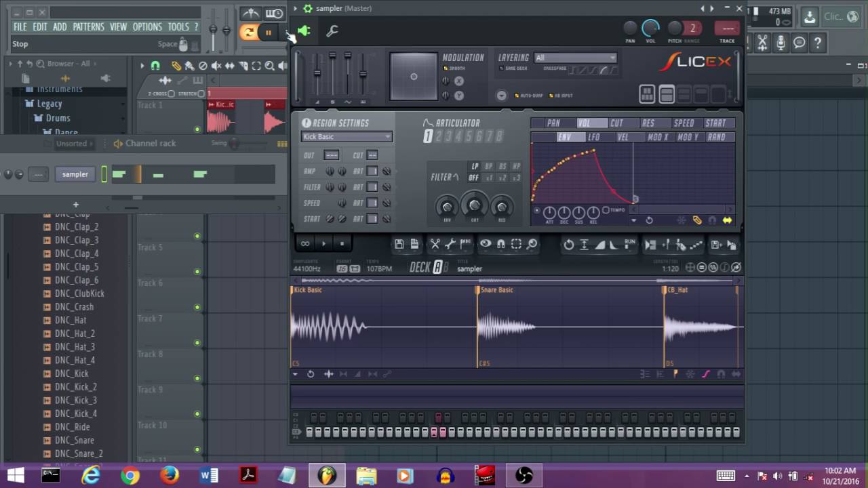This screenshot has width=868, height=488.
Task: Select the playlist mute tool speaker icon
Action: click(x=216, y=66)
